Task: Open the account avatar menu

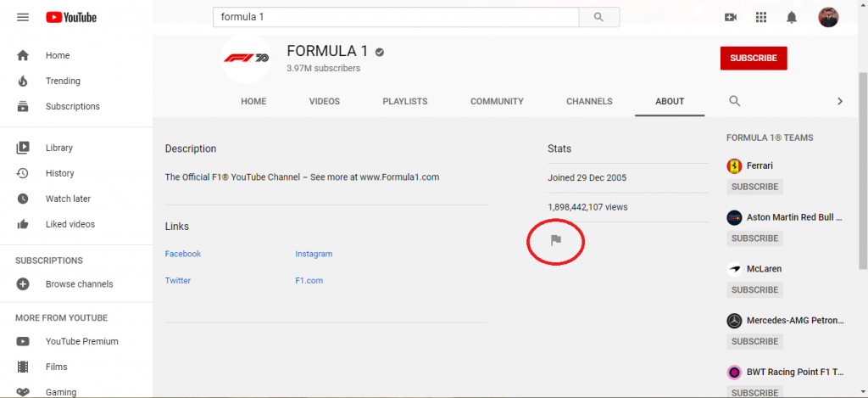Action: [x=828, y=17]
